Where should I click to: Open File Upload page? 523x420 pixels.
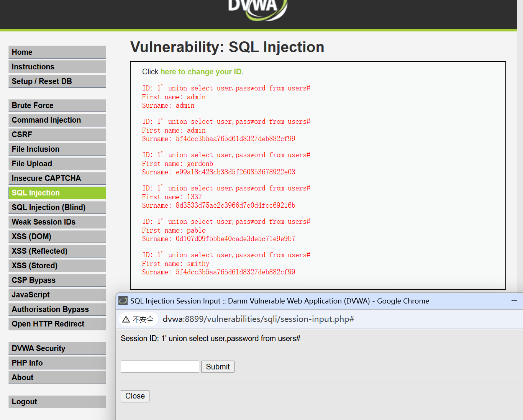pyautogui.click(x=57, y=164)
